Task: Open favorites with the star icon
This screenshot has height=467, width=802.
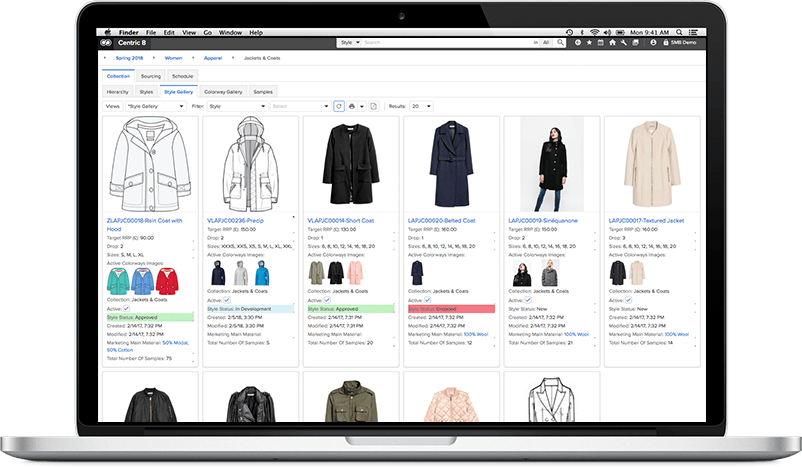Action: point(589,43)
